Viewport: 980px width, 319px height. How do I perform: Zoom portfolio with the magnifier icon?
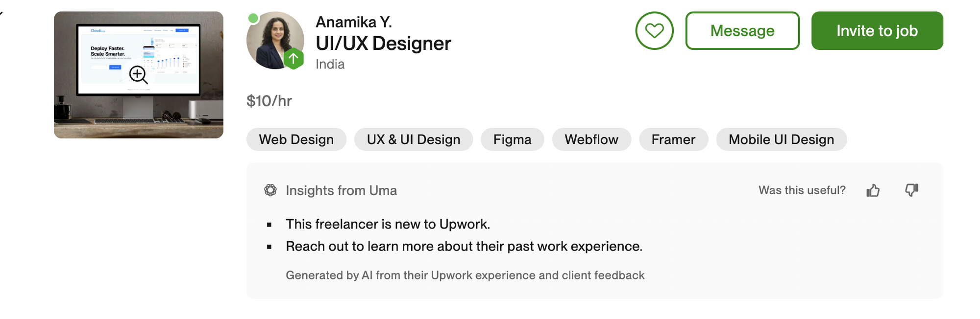point(138,75)
